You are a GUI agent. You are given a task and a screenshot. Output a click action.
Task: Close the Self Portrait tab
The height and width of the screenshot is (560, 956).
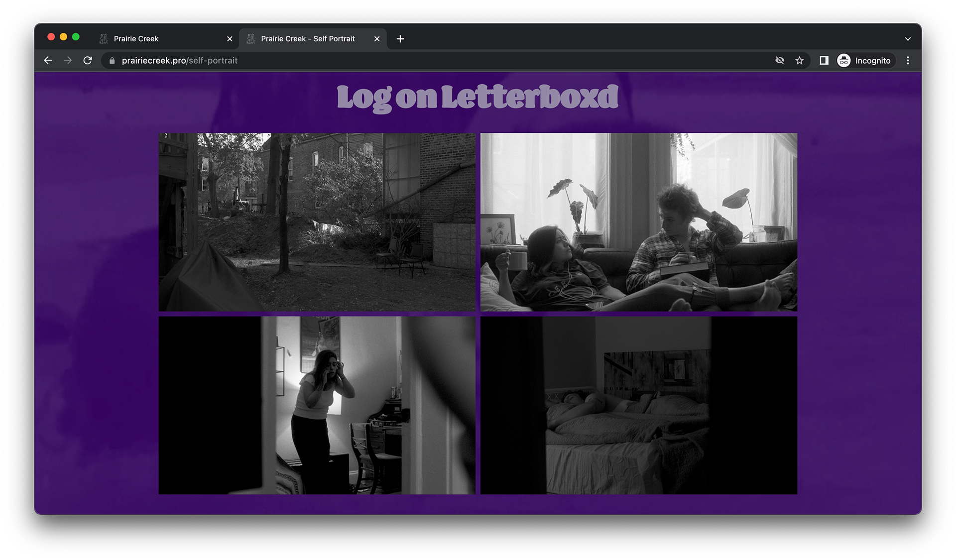click(x=377, y=39)
